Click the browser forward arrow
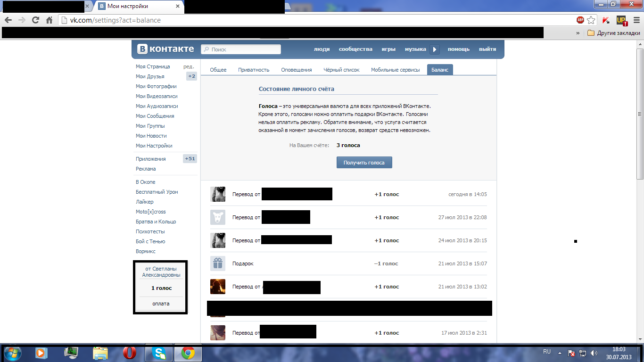The width and height of the screenshot is (644, 362). (22, 20)
